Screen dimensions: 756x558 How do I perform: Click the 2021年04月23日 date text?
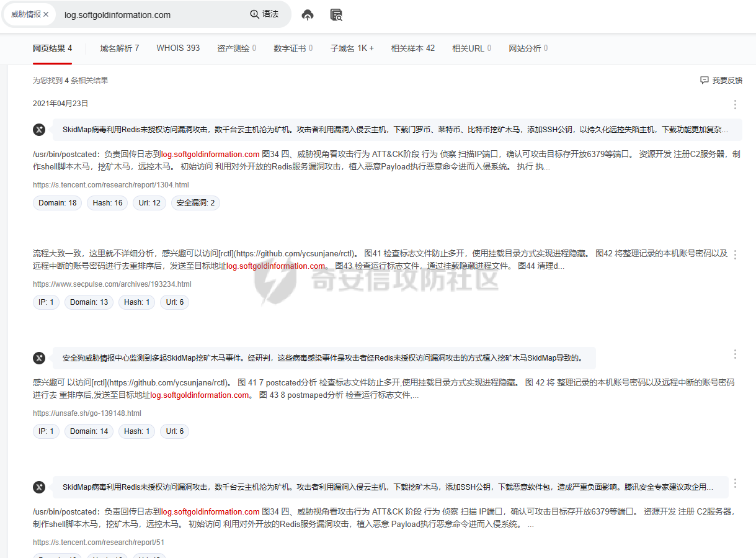(x=61, y=104)
